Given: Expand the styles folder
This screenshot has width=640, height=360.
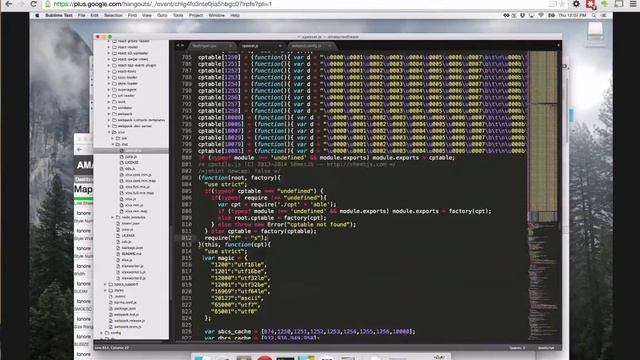Looking at the screenshot, I should [105, 291].
